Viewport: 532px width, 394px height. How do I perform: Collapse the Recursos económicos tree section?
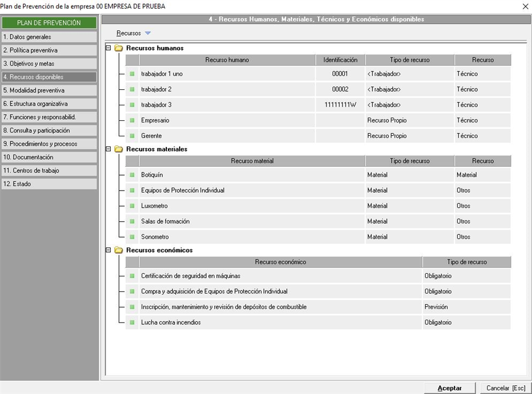coord(109,250)
